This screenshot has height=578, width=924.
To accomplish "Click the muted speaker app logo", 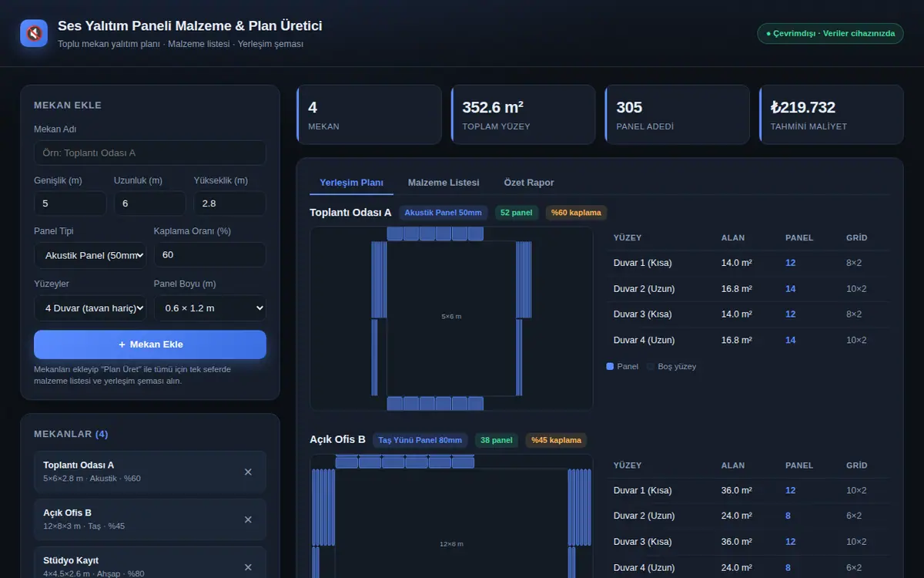I will pyautogui.click(x=34, y=33).
